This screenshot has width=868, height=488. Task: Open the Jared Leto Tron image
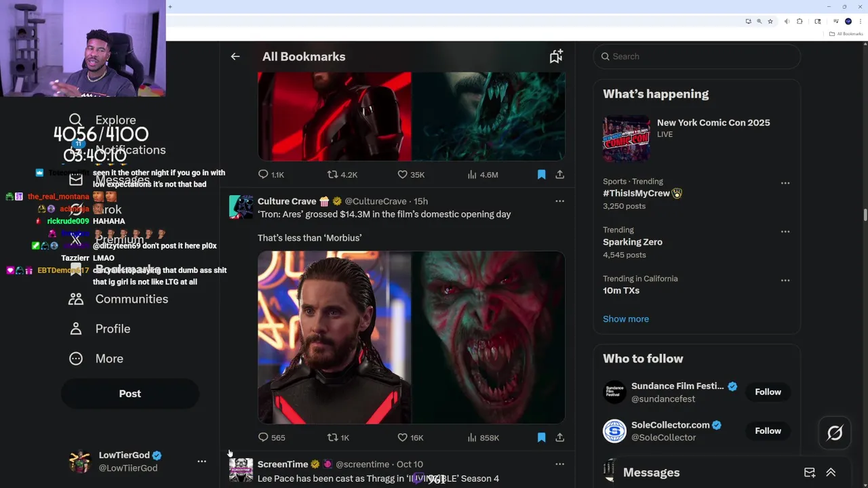pyautogui.click(x=334, y=338)
